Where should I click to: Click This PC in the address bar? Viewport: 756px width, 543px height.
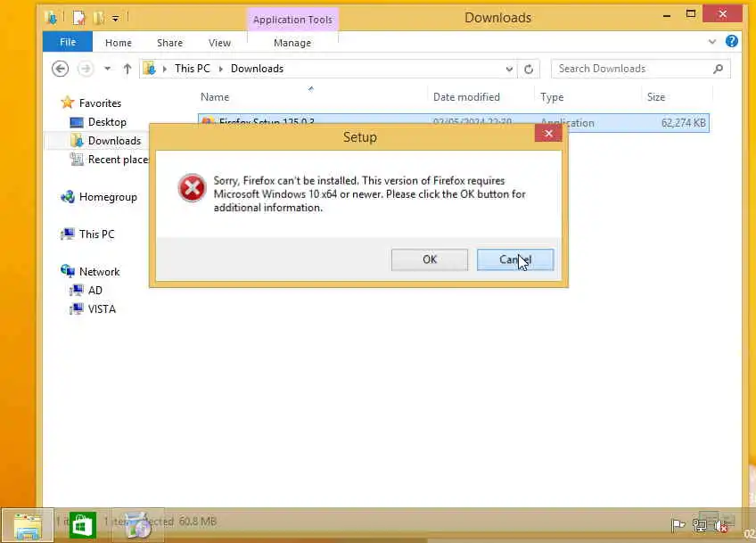[193, 69]
